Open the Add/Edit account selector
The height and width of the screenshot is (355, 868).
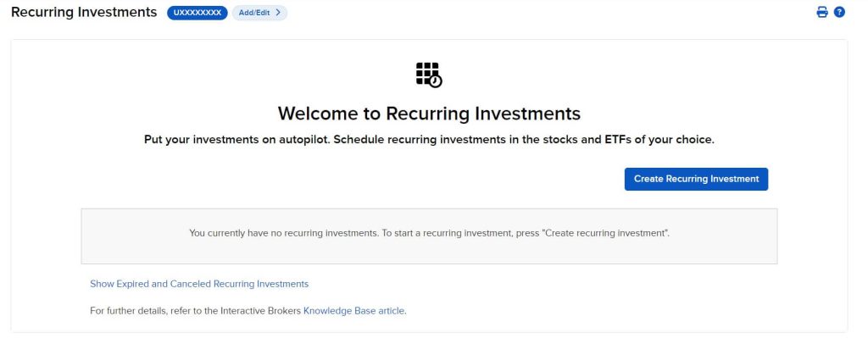click(259, 13)
